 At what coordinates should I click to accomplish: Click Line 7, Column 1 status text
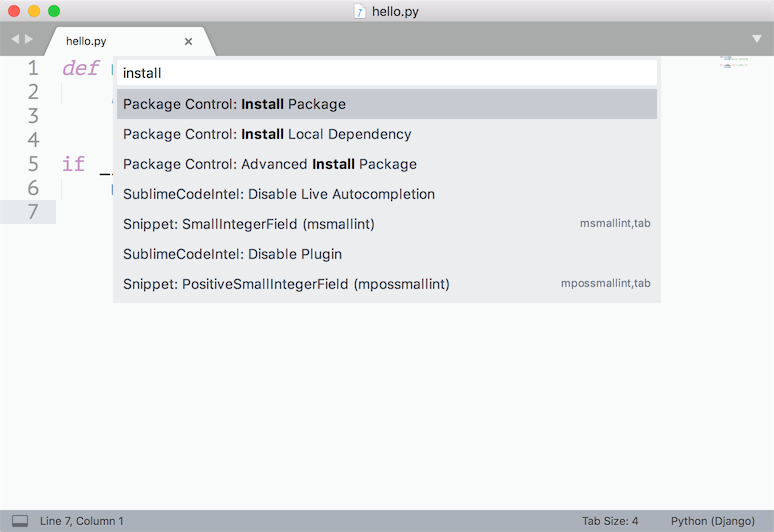point(82,521)
